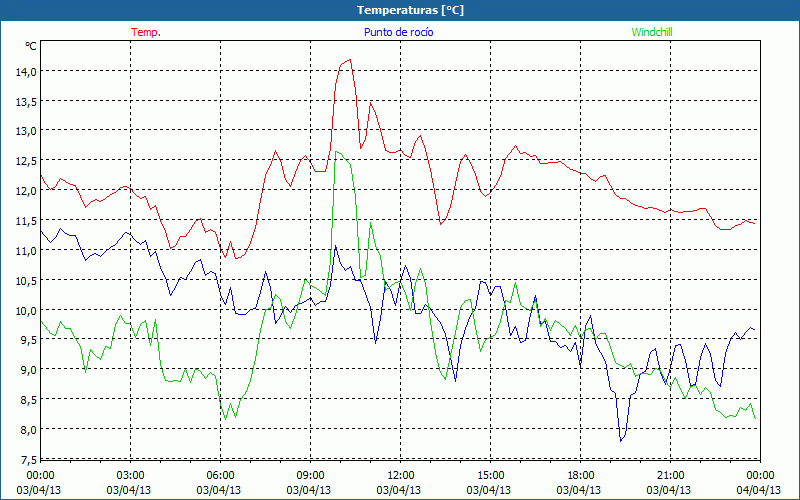The image size is (800, 500).
Task: Click the '9,5' y-axis value
Action: [29, 340]
